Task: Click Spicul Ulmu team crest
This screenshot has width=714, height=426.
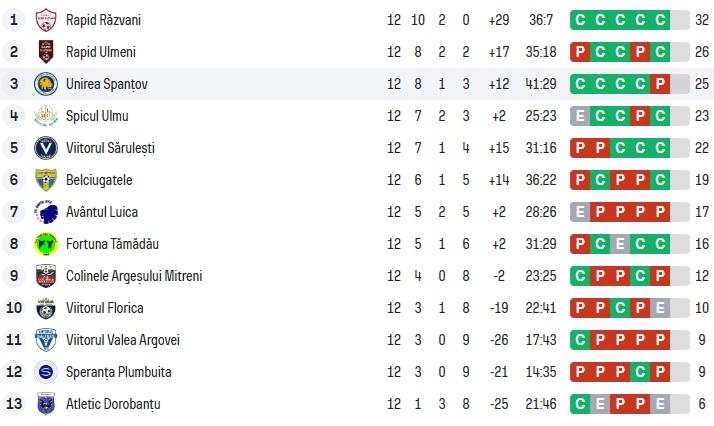Action: coord(46,115)
